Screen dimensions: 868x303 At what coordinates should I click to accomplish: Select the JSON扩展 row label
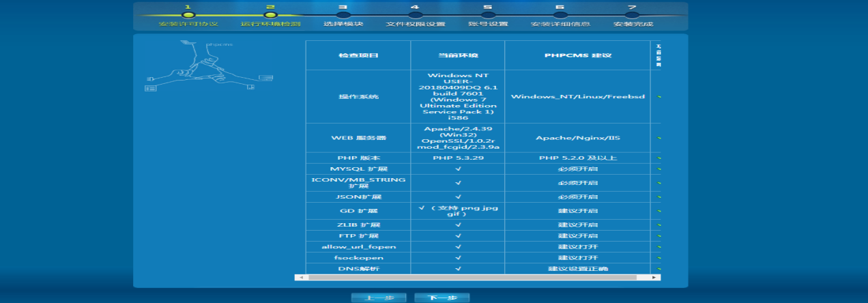coord(358,197)
